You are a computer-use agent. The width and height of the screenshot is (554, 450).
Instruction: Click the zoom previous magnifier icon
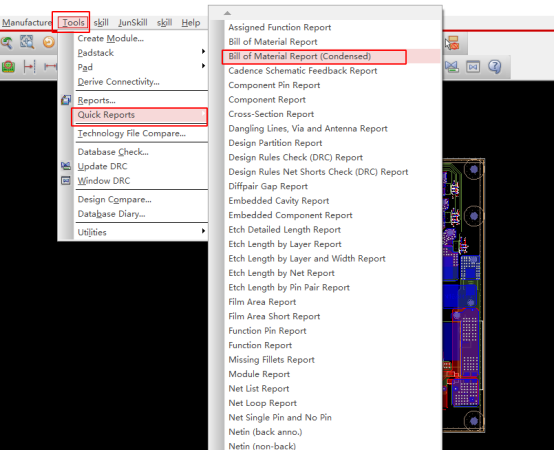(6, 42)
